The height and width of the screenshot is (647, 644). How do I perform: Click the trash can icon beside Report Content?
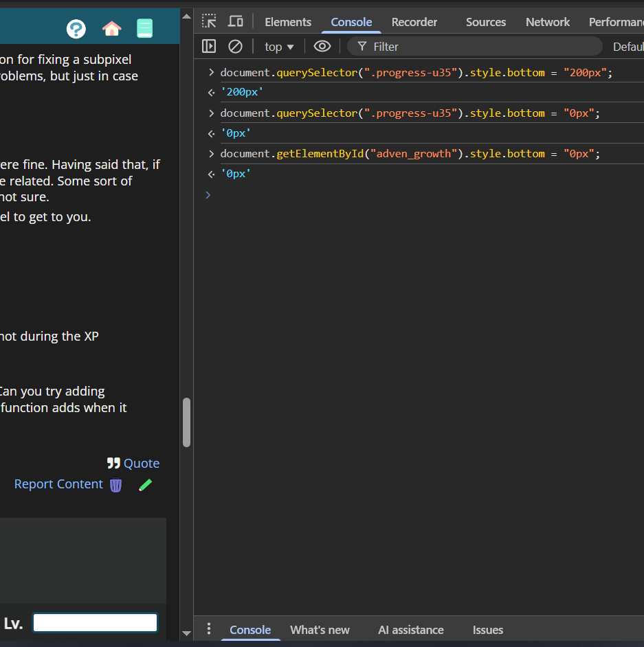(116, 485)
